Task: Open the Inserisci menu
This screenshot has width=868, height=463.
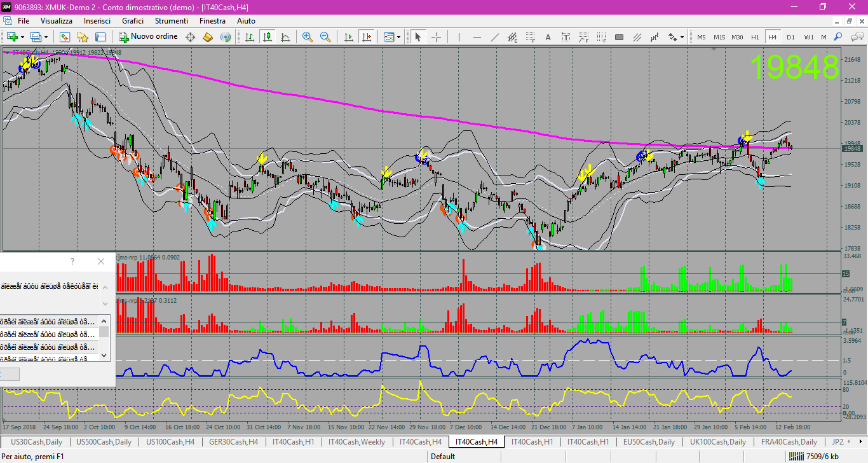Action: click(x=97, y=21)
